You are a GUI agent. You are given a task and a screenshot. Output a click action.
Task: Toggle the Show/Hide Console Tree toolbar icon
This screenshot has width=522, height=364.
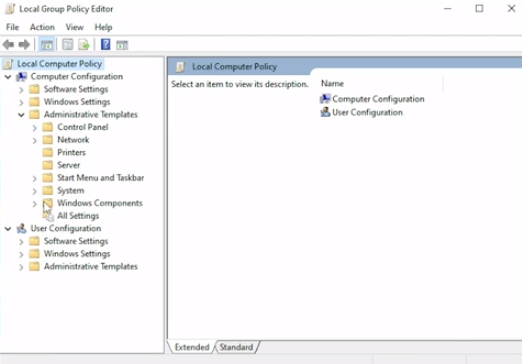coord(47,45)
